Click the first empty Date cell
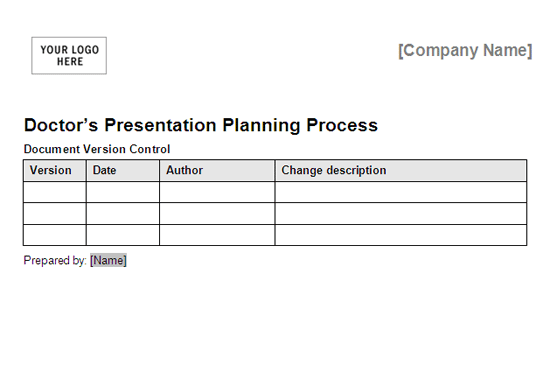This screenshot has height=365, width=550. [x=123, y=192]
